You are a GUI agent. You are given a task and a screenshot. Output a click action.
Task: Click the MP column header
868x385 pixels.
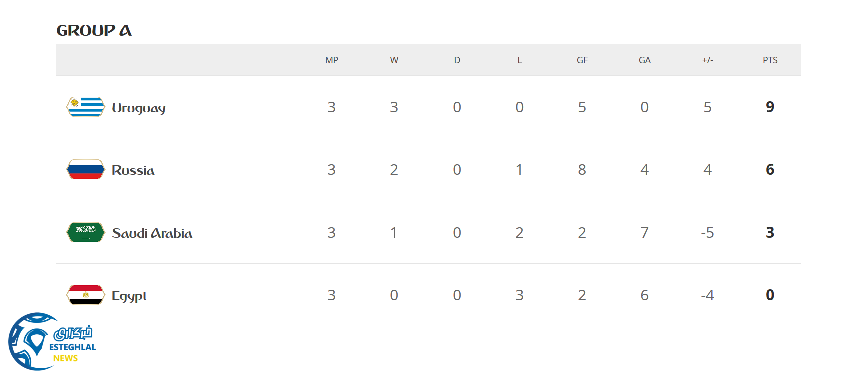332,60
